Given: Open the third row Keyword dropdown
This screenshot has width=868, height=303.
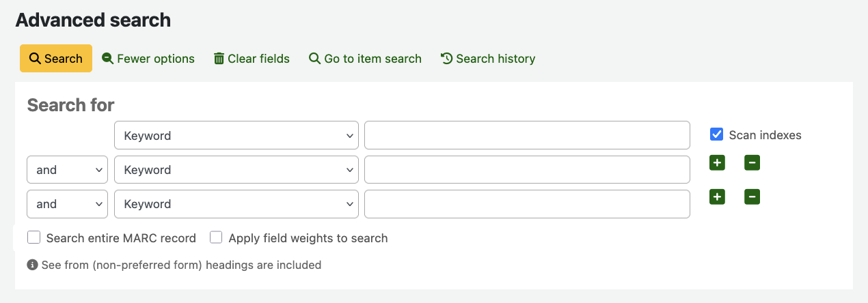Looking at the screenshot, I should tap(236, 204).
